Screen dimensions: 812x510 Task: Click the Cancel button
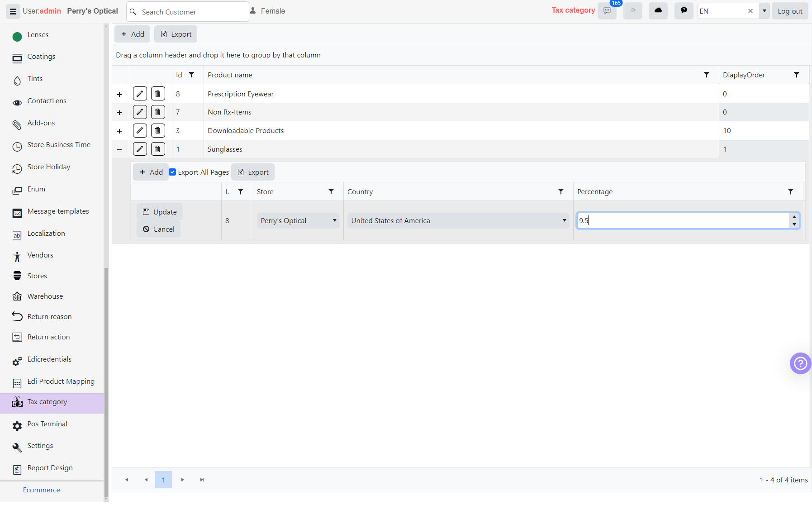click(x=159, y=229)
